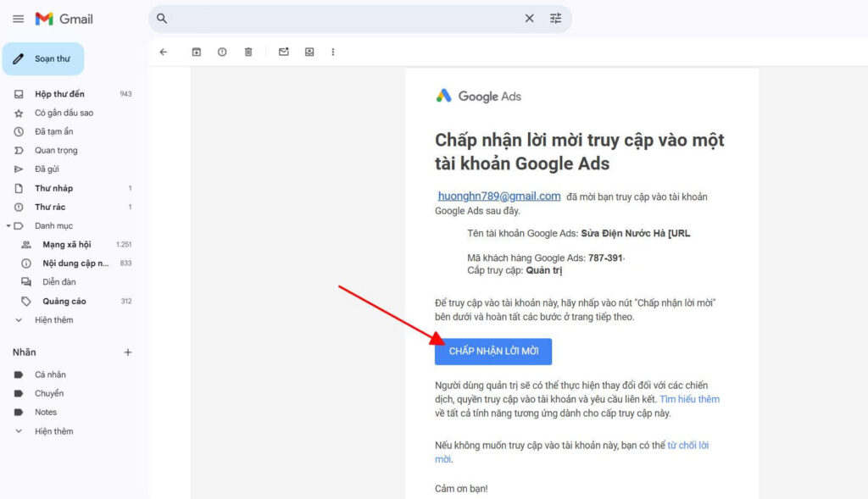Image resolution: width=868 pixels, height=499 pixels.
Task: Mark email as unread
Action: [x=283, y=52]
